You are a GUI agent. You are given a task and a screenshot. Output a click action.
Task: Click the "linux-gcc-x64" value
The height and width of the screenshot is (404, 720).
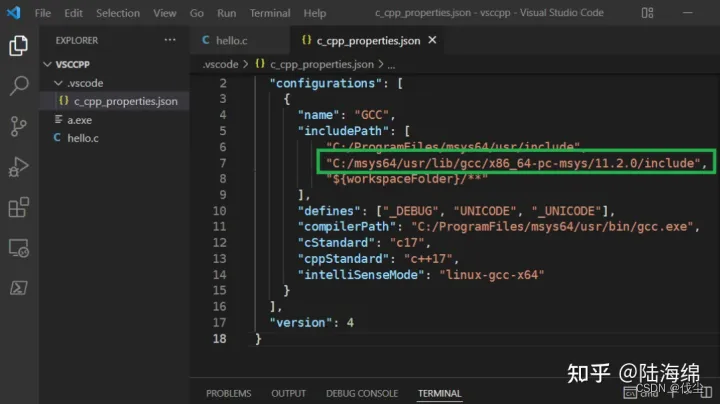click(x=492, y=275)
